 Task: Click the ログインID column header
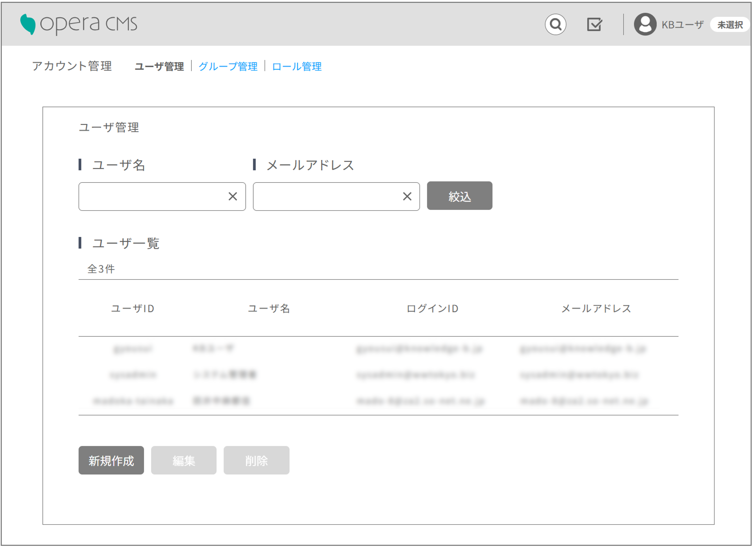[432, 308]
